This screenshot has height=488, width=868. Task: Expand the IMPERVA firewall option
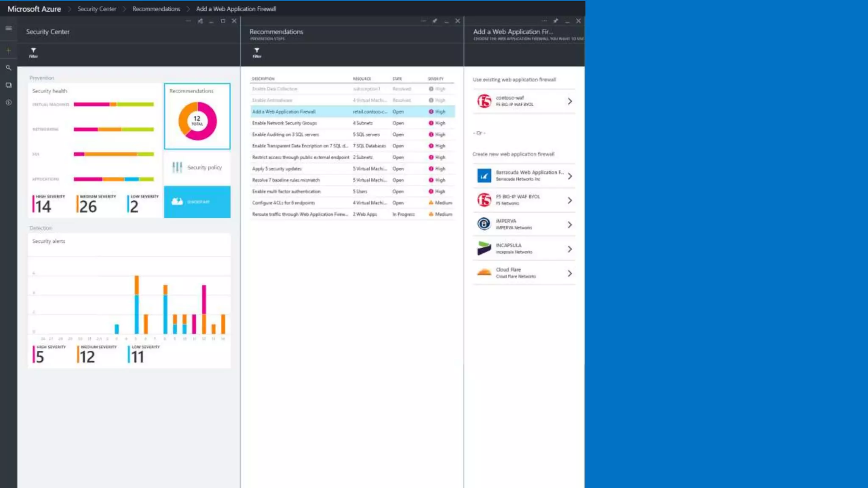(x=569, y=225)
